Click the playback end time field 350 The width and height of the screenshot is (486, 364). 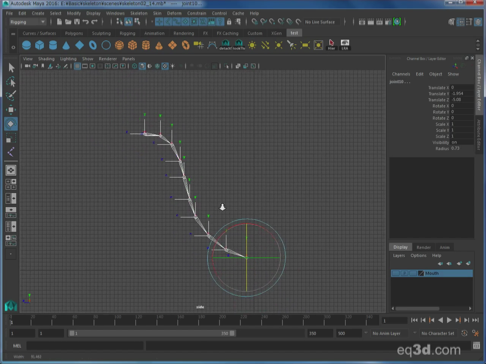click(319, 333)
